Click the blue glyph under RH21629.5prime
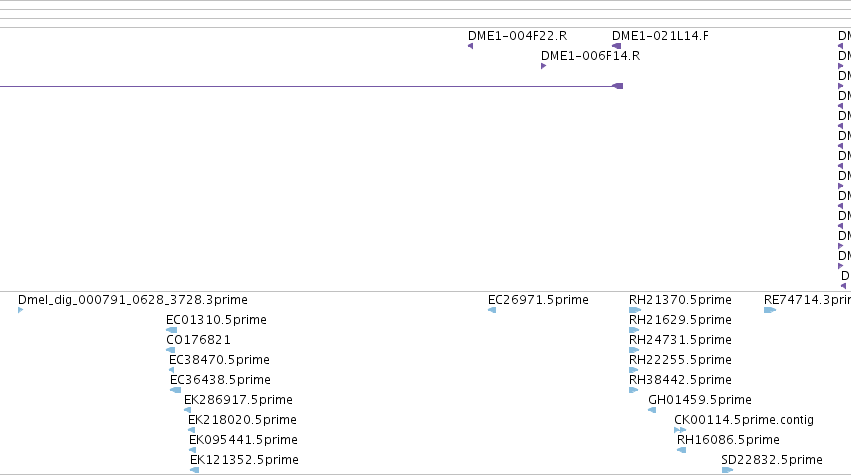 [634, 330]
